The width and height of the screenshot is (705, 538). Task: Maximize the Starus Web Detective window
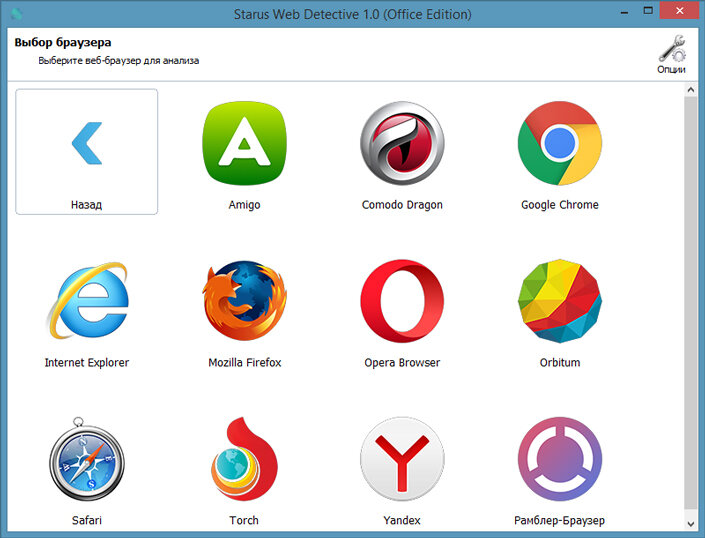(x=648, y=11)
